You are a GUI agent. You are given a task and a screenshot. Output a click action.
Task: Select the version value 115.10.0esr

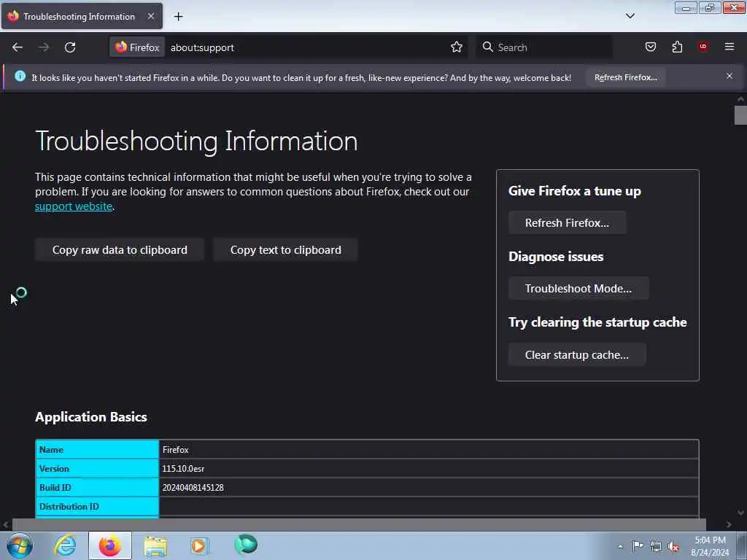click(x=183, y=469)
